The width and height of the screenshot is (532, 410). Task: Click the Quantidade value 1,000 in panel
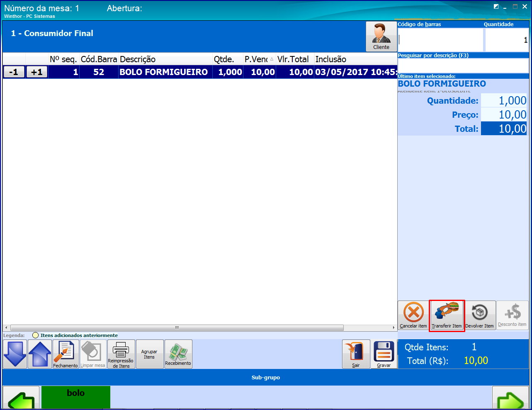point(504,101)
